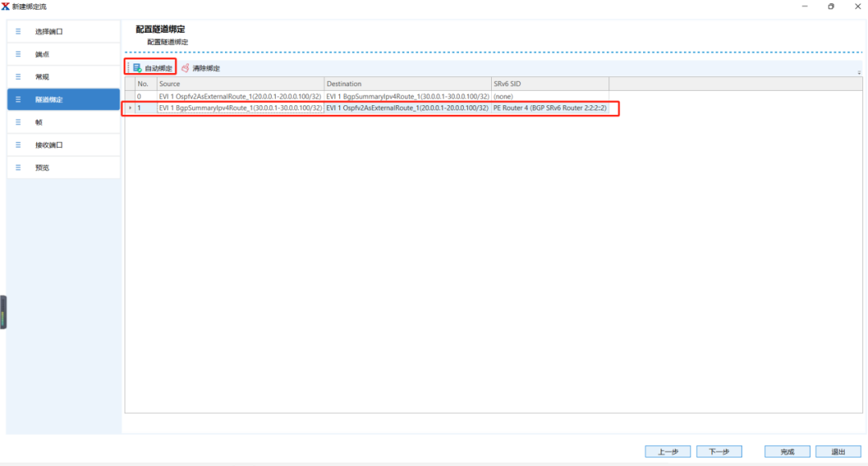Select Destination cell Ospfv2AsExternalRoute_1 in row 1
The width and height of the screenshot is (868, 466).
tap(408, 108)
